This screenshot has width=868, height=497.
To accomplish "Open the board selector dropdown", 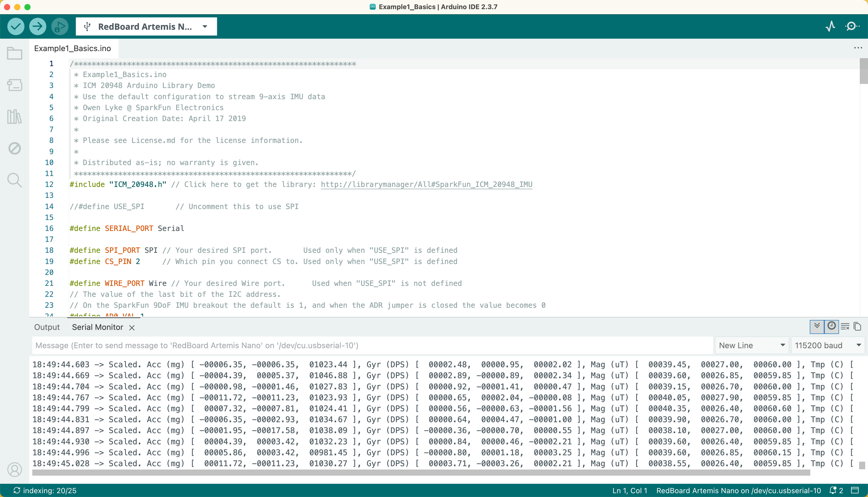I will (146, 26).
